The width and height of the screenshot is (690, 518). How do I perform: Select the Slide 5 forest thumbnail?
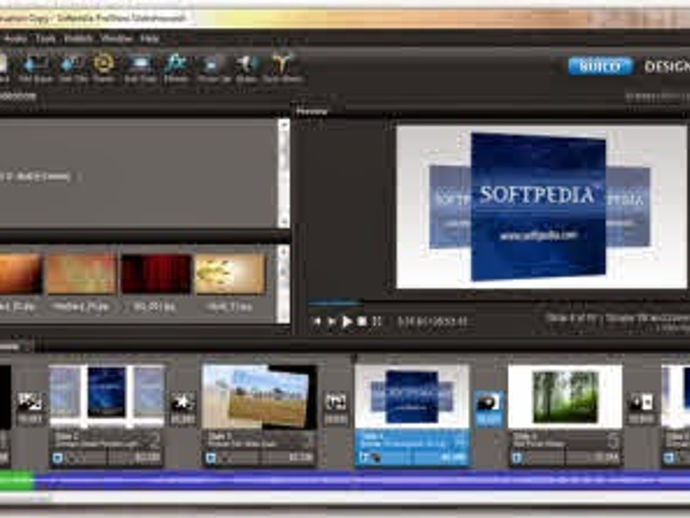(x=565, y=396)
